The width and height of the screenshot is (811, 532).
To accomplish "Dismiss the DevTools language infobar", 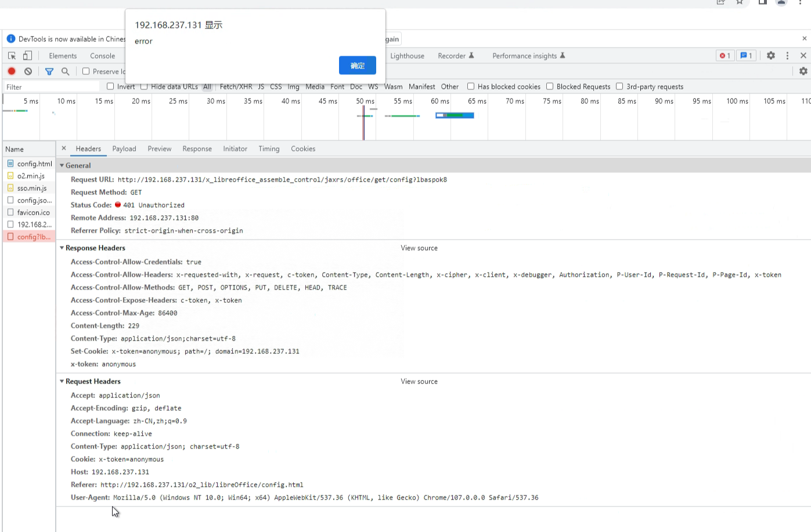I will pos(804,39).
